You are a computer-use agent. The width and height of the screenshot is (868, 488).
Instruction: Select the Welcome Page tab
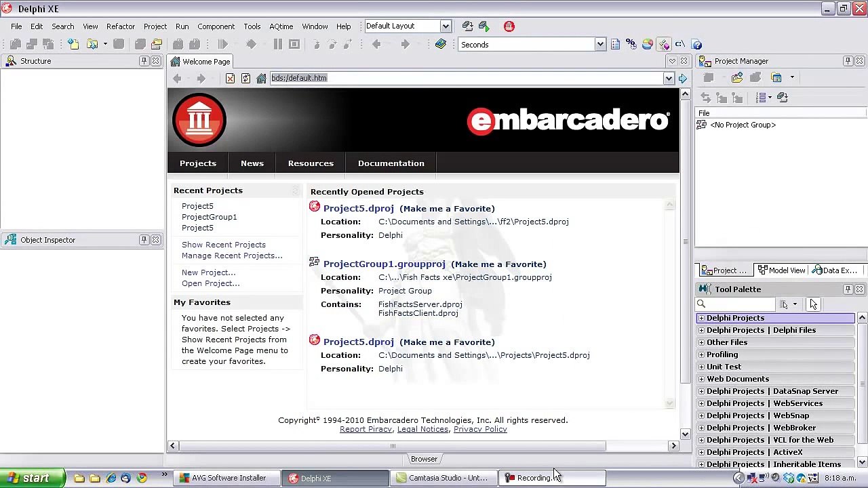pos(200,62)
